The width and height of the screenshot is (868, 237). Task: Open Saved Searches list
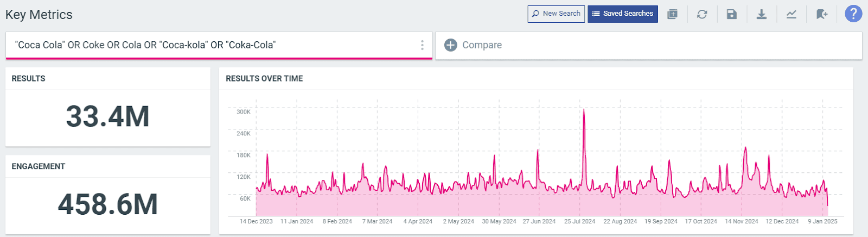pos(622,14)
